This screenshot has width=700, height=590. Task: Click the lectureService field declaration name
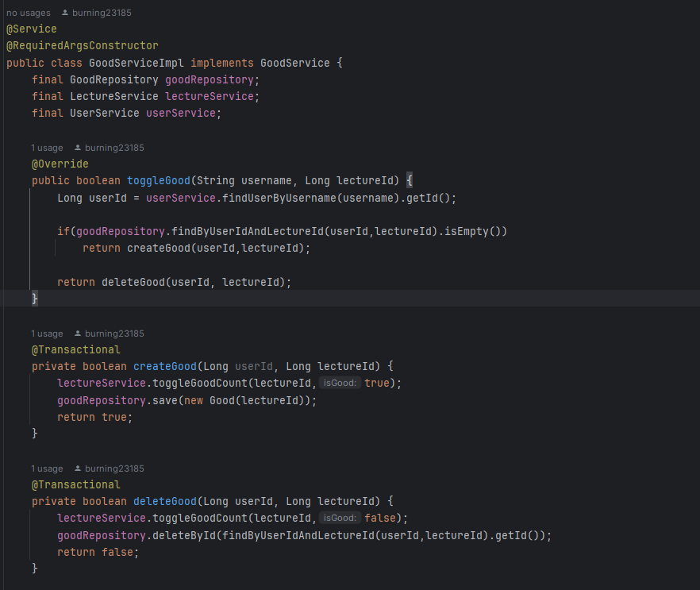(210, 96)
